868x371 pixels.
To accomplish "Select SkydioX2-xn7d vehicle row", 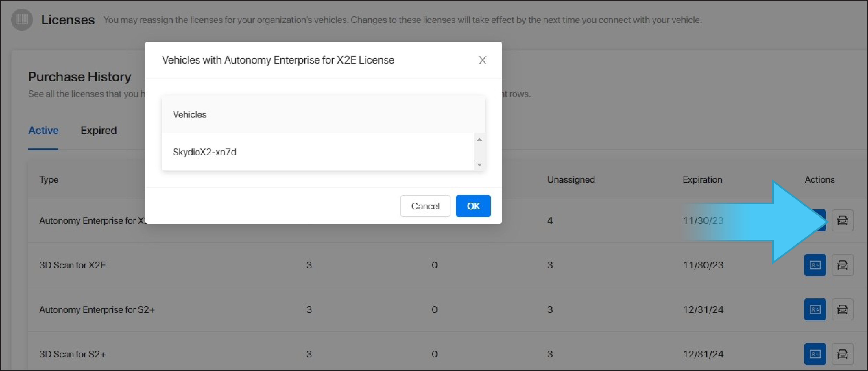I will pos(318,152).
